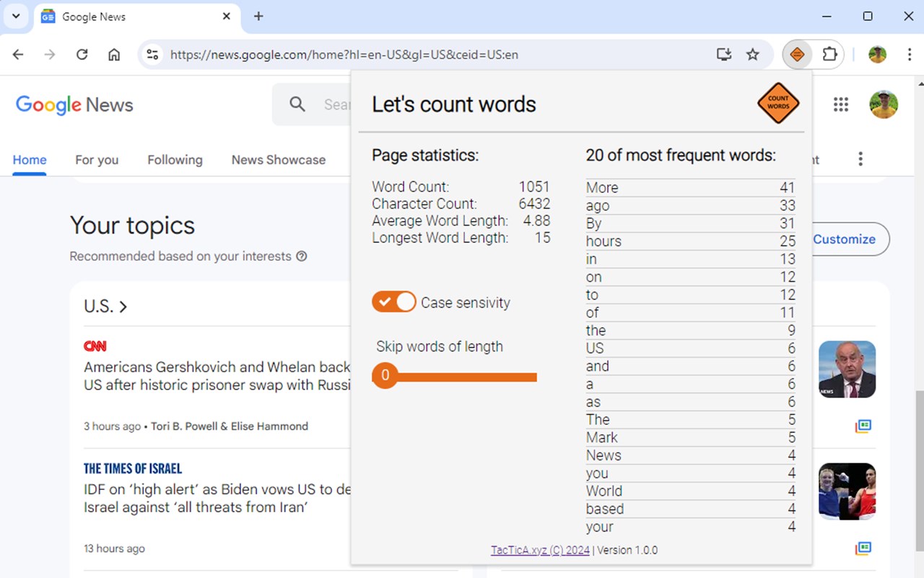Click the browser address bar URL
Screen dimensions: 924x578
click(x=344, y=54)
